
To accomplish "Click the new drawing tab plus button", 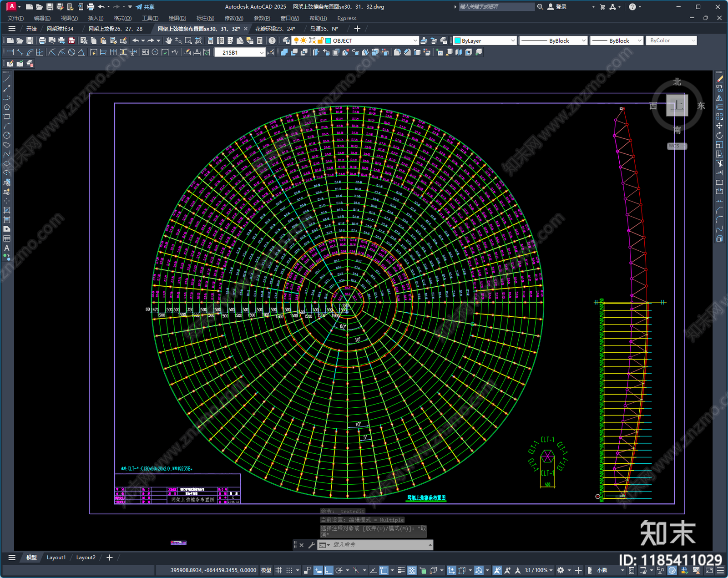I will pyautogui.click(x=357, y=29).
